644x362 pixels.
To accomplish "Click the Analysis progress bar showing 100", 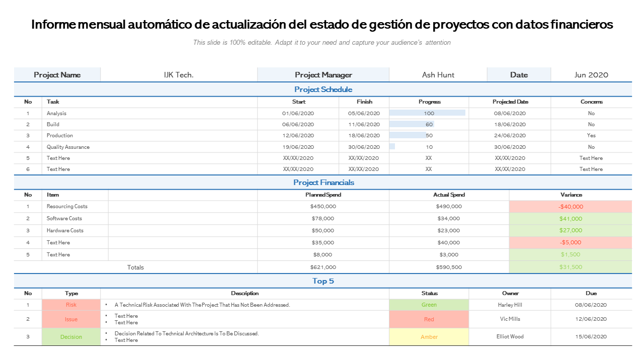I will pyautogui.click(x=428, y=113).
